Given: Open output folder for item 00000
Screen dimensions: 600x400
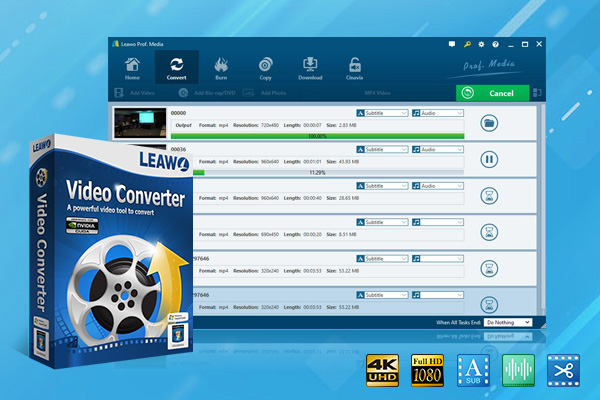Looking at the screenshot, I should coord(489,123).
